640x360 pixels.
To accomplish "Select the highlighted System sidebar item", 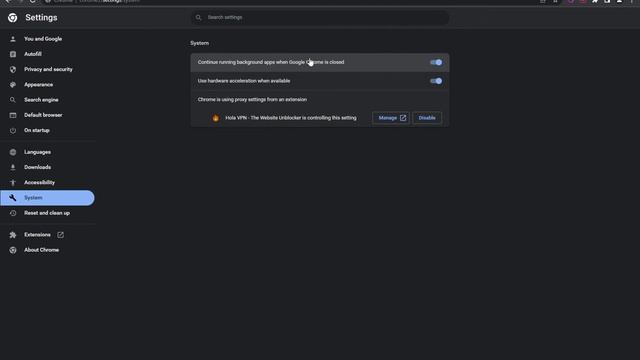I will coord(47,198).
